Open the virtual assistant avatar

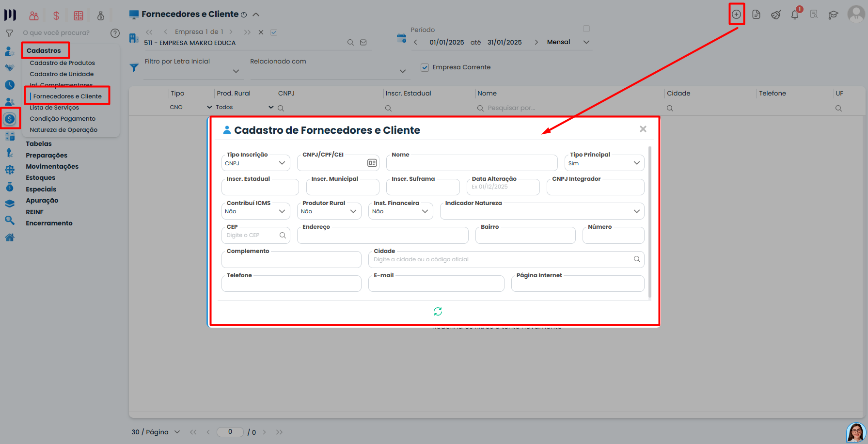coord(856,432)
